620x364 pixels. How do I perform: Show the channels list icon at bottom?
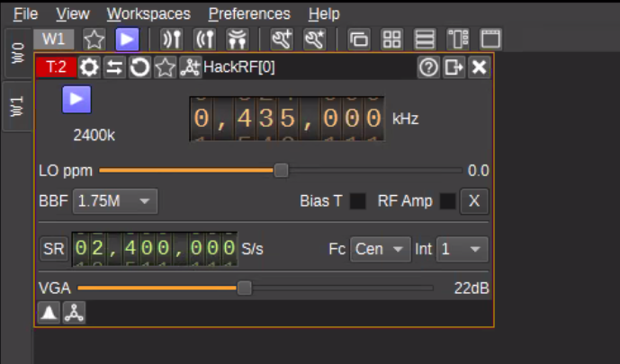click(74, 313)
